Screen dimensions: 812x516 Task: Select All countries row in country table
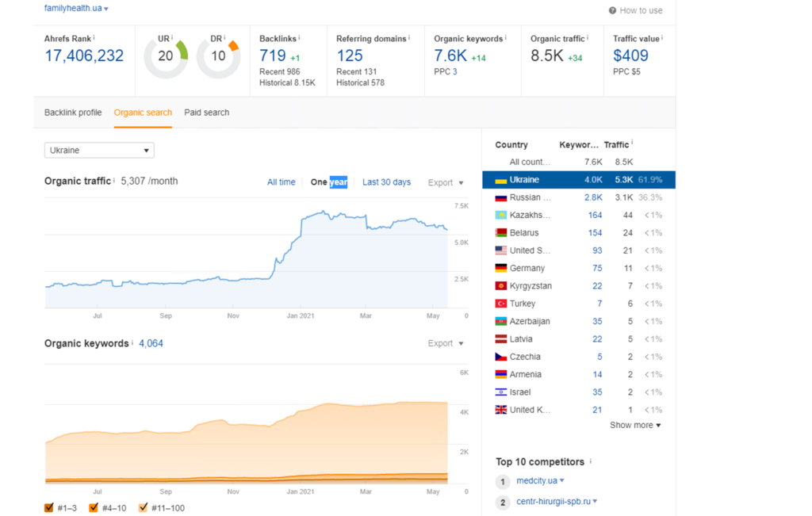point(578,162)
